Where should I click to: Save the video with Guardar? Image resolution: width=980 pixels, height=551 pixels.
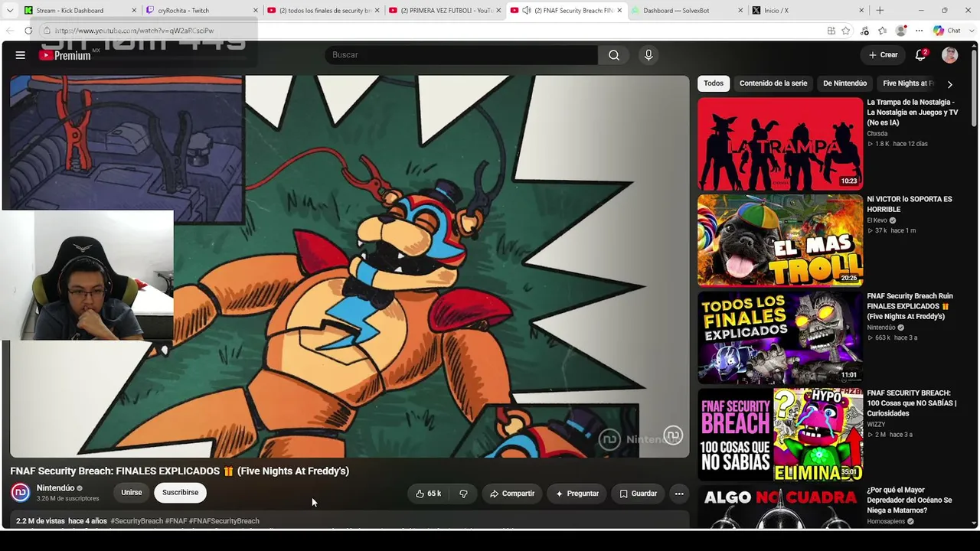639,494
